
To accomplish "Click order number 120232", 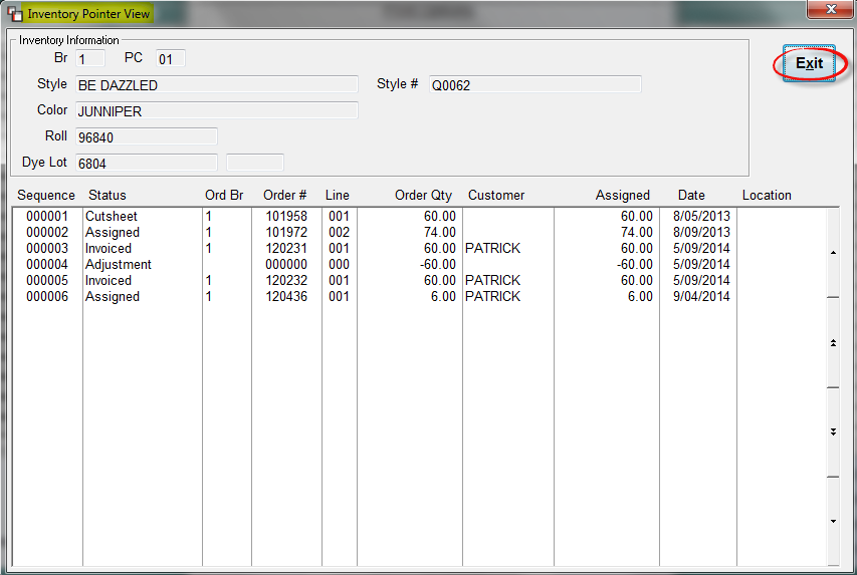I will pyautogui.click(x=286, y=280).
